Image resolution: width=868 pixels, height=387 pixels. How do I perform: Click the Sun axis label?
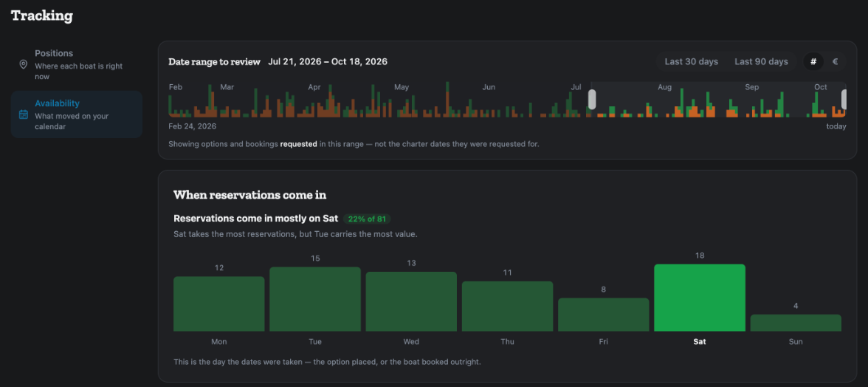[796, 342]
